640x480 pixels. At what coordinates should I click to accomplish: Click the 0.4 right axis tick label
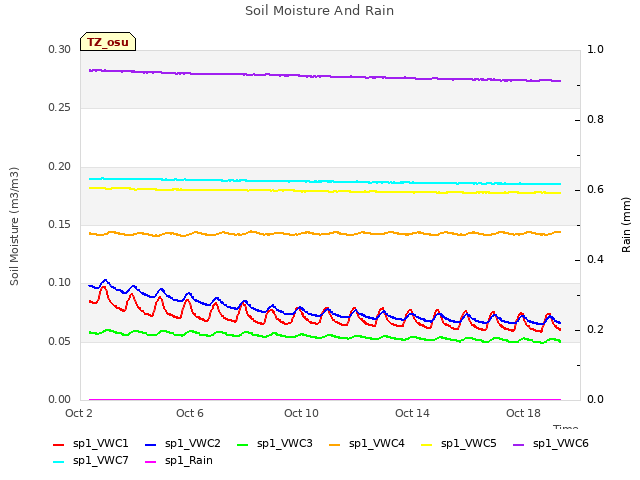tap(595, 259)
